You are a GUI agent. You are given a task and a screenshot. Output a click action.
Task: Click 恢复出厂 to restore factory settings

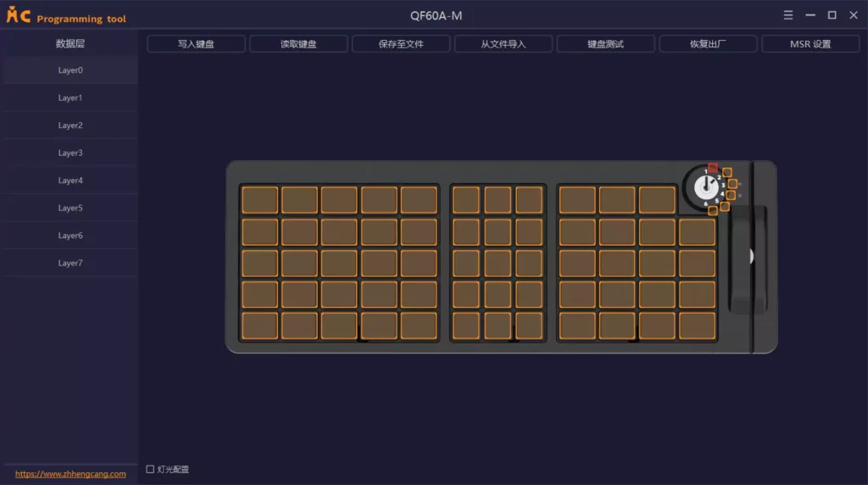(x=708, y=44)
